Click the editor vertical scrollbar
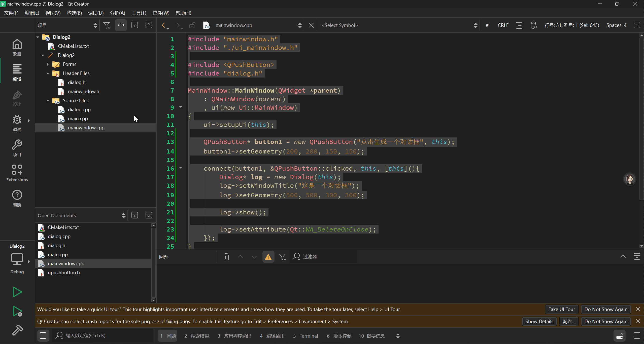This screenshot has width=644, height=344. (x=641, y=118)
